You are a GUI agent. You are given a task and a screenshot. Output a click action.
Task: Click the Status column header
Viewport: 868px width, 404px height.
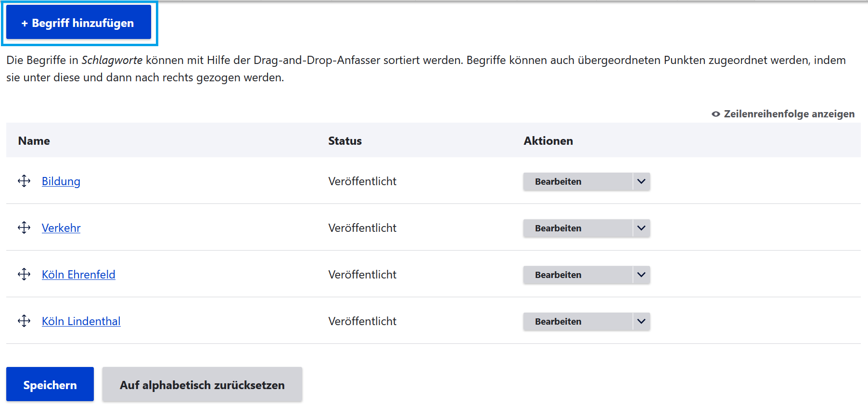click(345, 141)
